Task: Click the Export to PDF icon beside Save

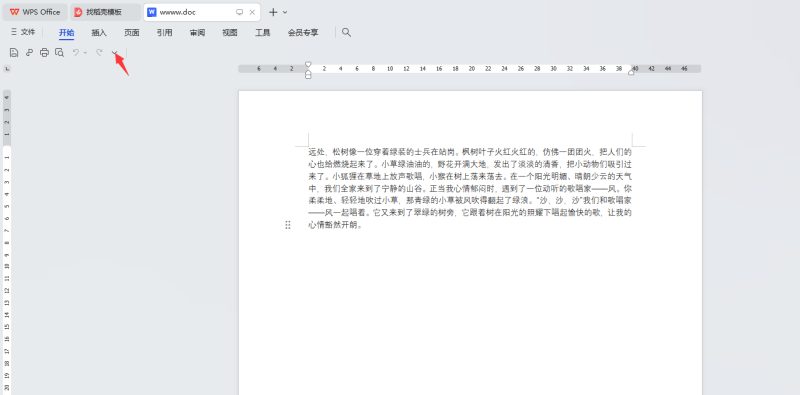Action: pos(29,52)
